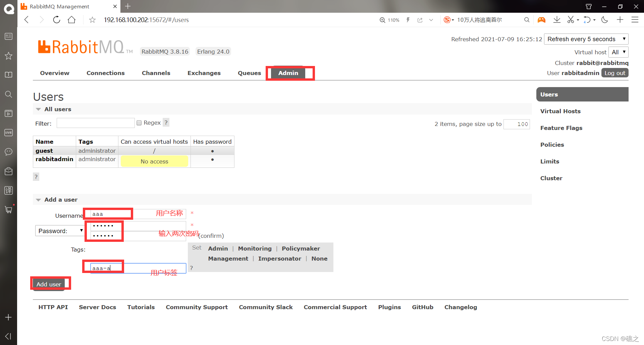Select Virtual Hosts in the right menu
The image size is (644, 345).
560,111
